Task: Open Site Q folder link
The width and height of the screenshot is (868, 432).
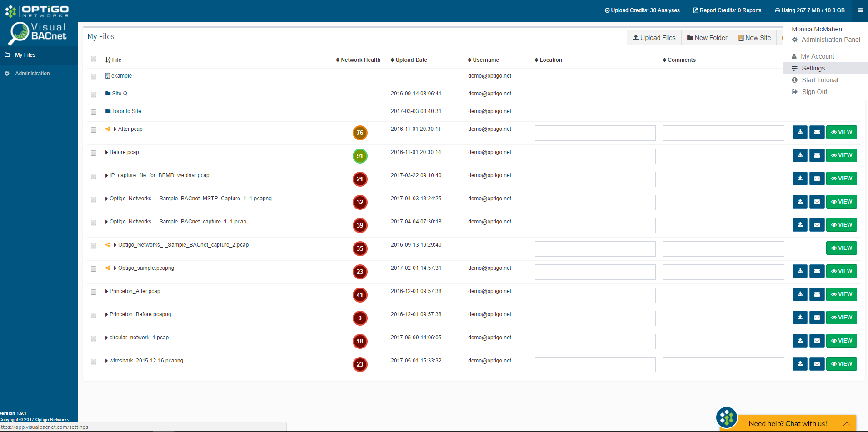Action: click(119, 94)
